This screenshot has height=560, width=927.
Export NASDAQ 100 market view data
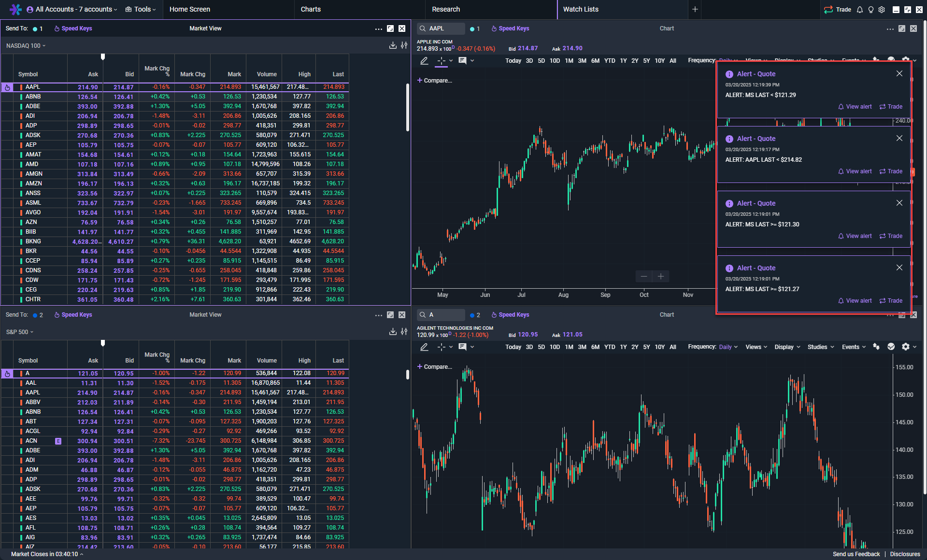[x=393, y=45]
